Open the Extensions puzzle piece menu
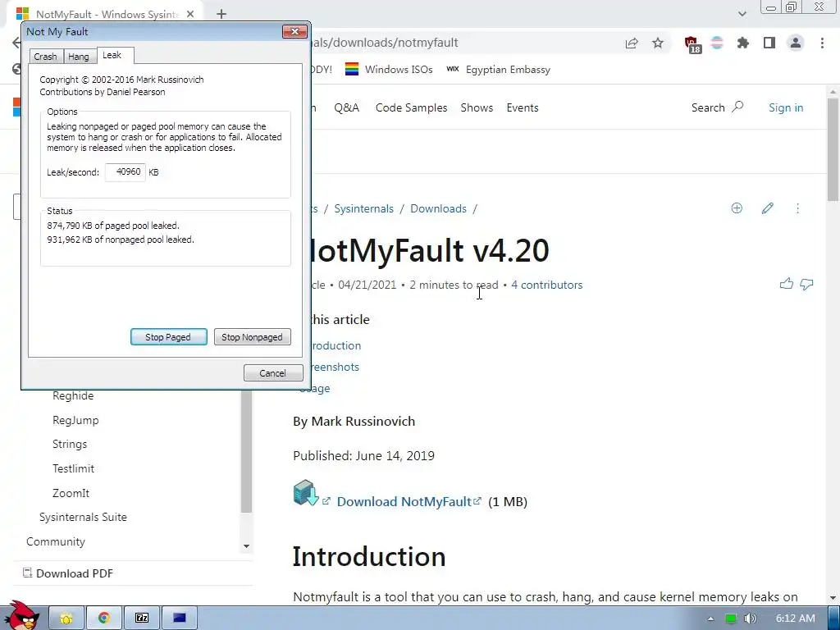This screenshot has width=840, height=630. (743, 43)
